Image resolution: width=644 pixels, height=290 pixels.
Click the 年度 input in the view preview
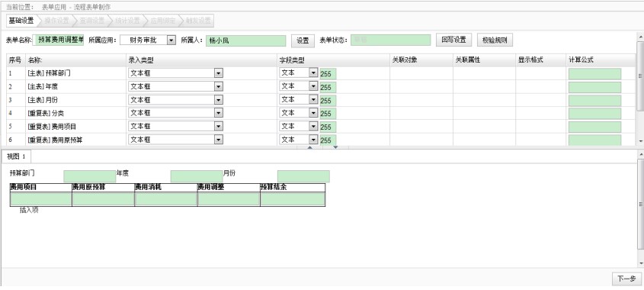point(197,176)
